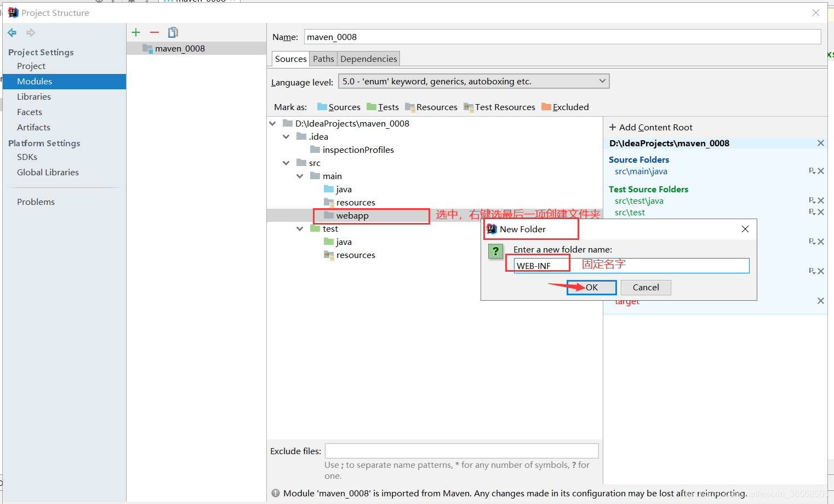This screenshot has width=834, height=504.
Task: Collapse the test folder node
Action: 300,228
